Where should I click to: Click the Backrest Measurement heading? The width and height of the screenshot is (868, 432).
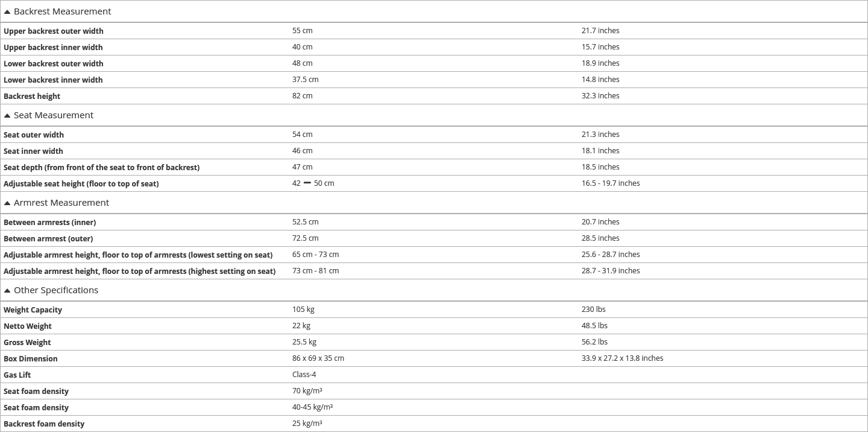[x=62, y=11]
